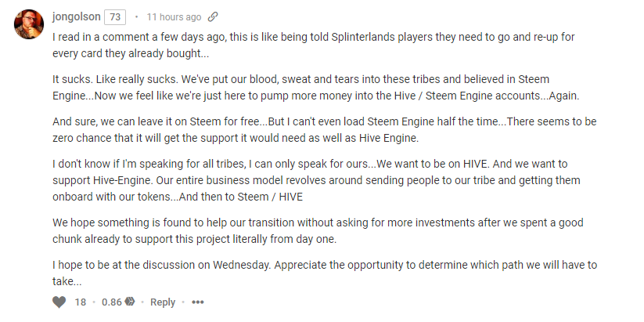
Task: Expand the 0.86 payout details
Action: tap(111, 302)
